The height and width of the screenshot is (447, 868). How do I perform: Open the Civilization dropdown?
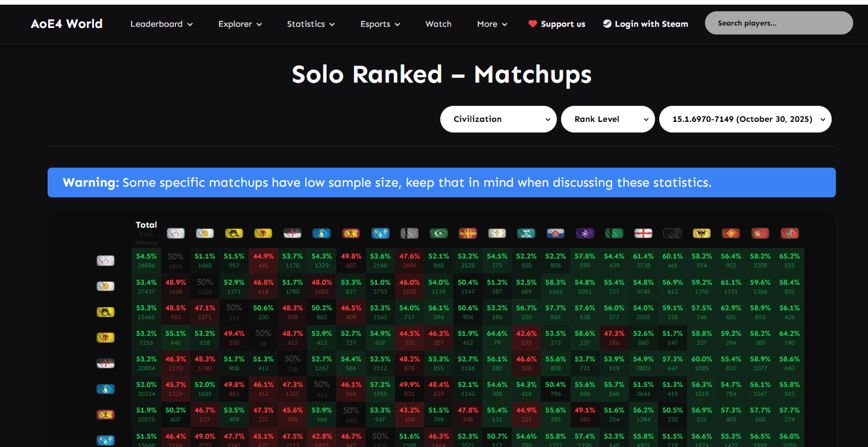click(498, 119)
